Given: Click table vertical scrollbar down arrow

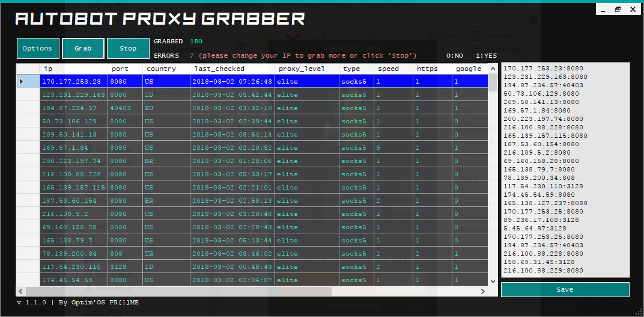Looking at the screenshot, I should [x=493, y=282].
